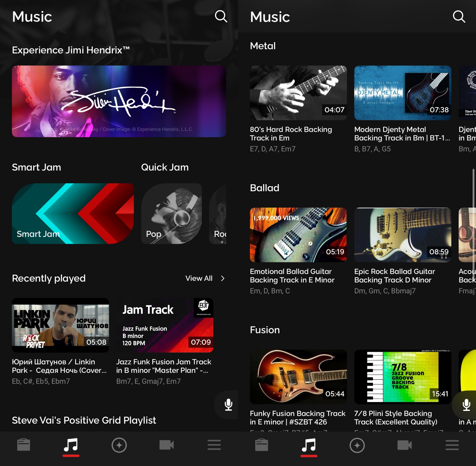Tap chords 'Eb, C#, Eb5, Ebm7'

(41, 381)
